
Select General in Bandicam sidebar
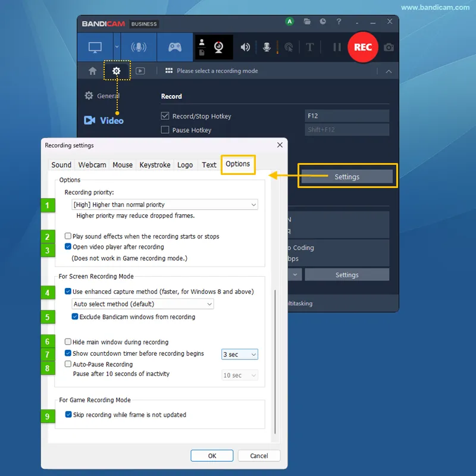tap(102, 96)
